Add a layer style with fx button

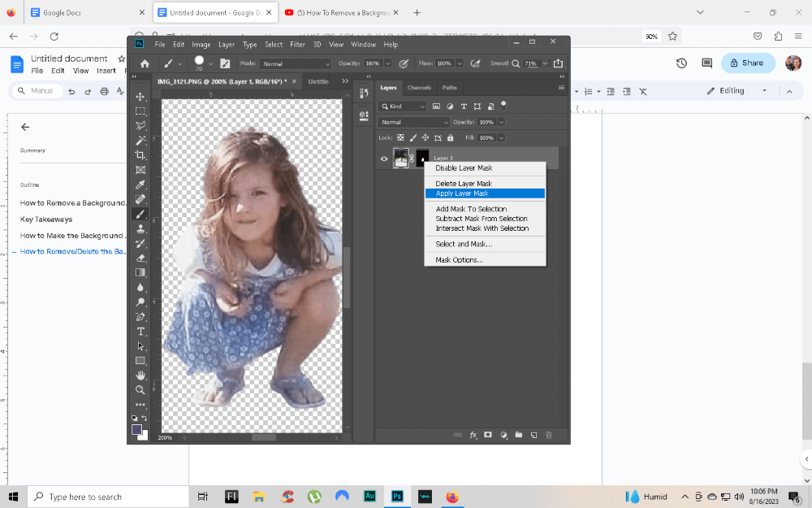(473, 435)
